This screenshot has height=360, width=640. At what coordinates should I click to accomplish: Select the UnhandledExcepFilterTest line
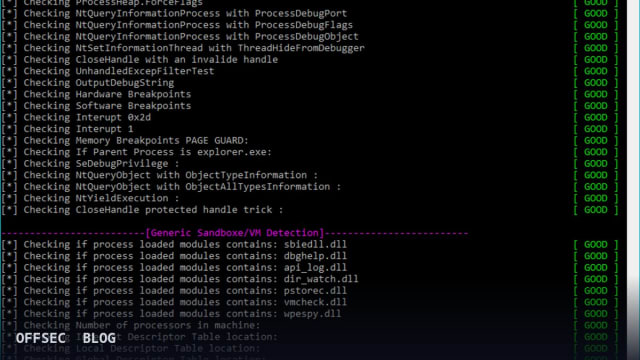point(108,71)
